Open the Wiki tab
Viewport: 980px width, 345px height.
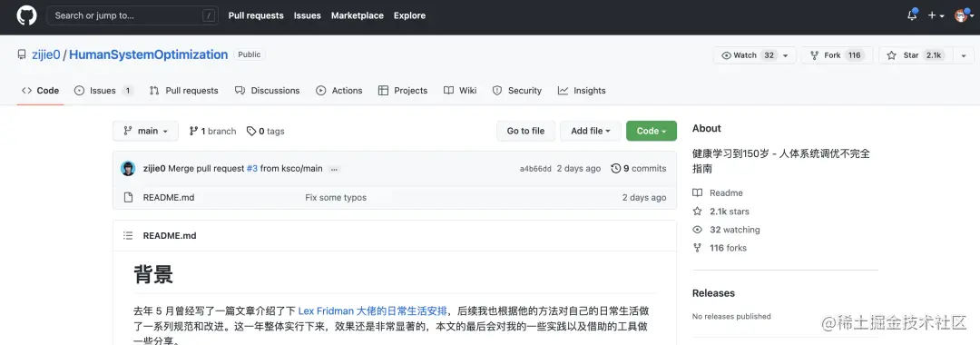[461, 91]
